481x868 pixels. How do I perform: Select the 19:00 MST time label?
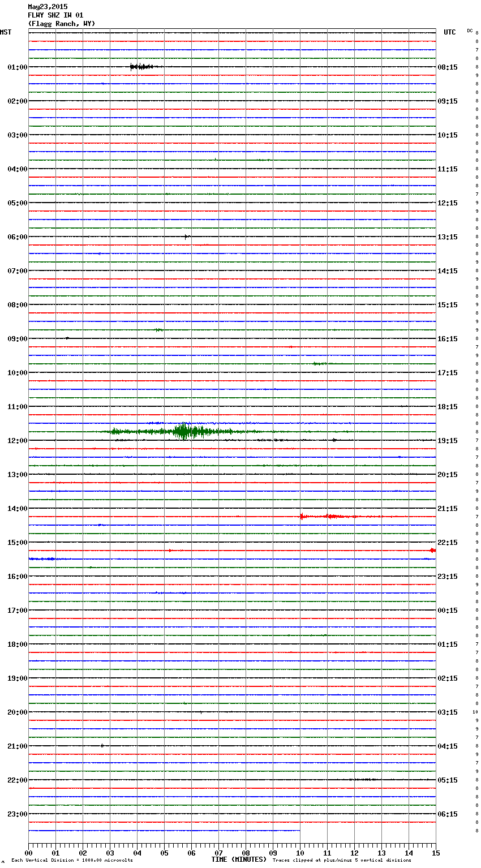click(x=18, y=678)
